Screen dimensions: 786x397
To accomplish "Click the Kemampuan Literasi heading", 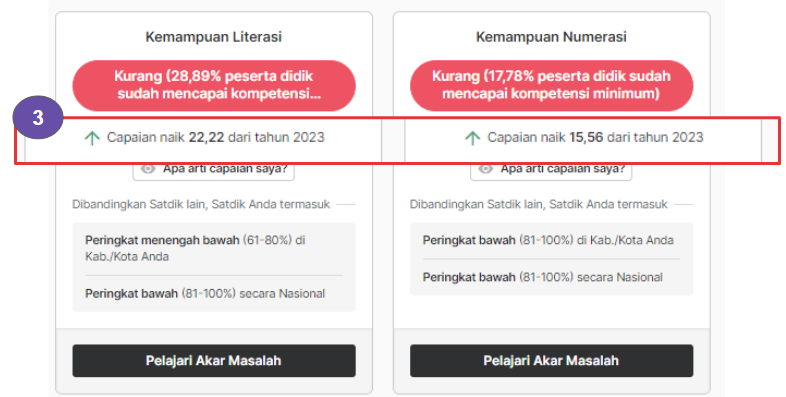I will pyautogui.click(x=214, y=37).
